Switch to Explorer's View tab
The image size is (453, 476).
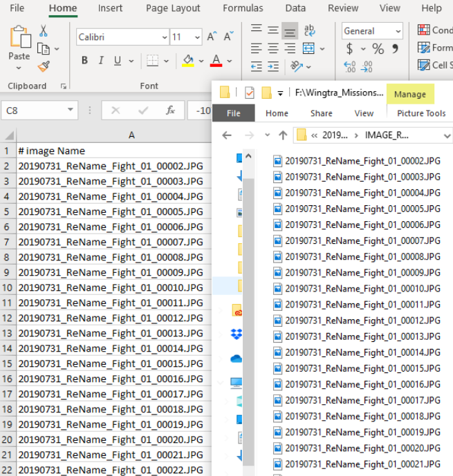pos(364,113)
